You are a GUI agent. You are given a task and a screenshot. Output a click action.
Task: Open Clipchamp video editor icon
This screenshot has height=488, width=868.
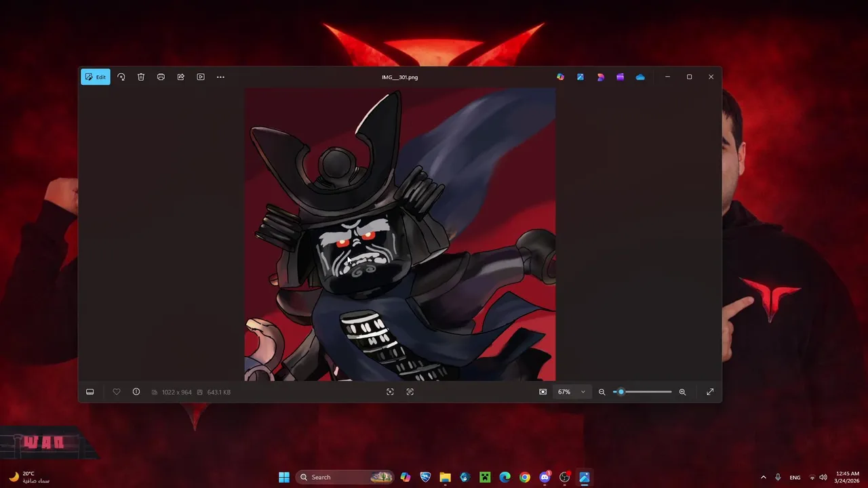(620, 77)
